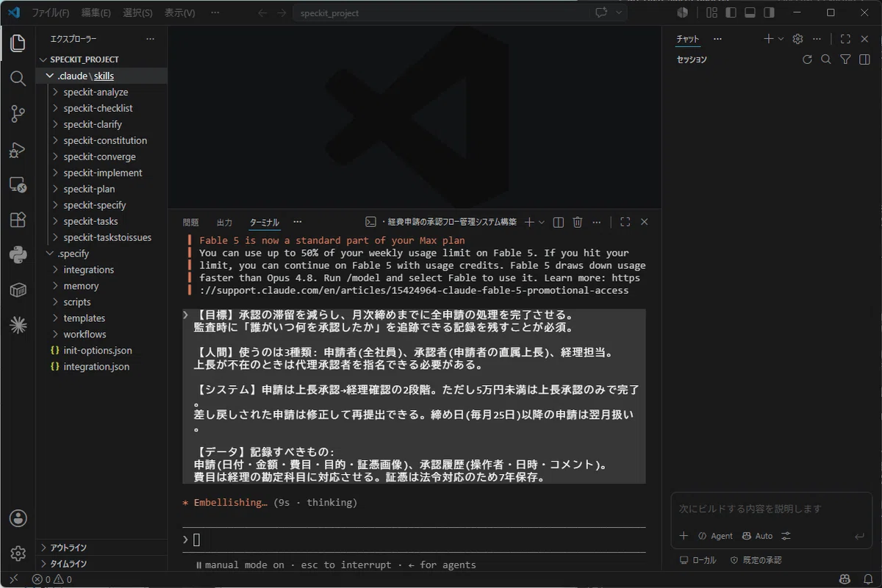Open the 表示(V) menu
Image resolution: width=882 pixels, height=588 pixels.
click(x=179, y=12)
